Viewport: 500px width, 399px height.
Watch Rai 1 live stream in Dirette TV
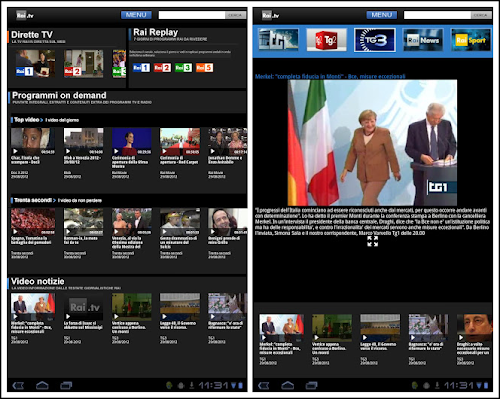click(35, 64)
